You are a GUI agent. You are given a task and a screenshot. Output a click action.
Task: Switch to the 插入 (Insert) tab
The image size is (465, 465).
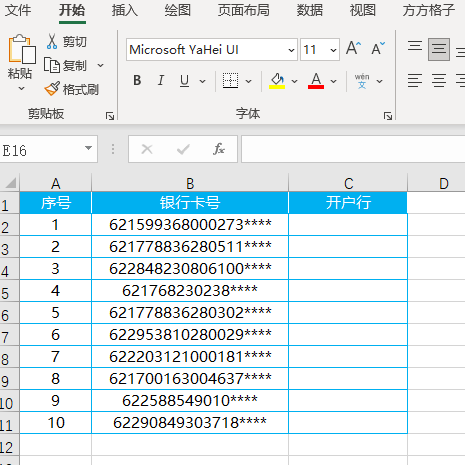pos(125,10)
